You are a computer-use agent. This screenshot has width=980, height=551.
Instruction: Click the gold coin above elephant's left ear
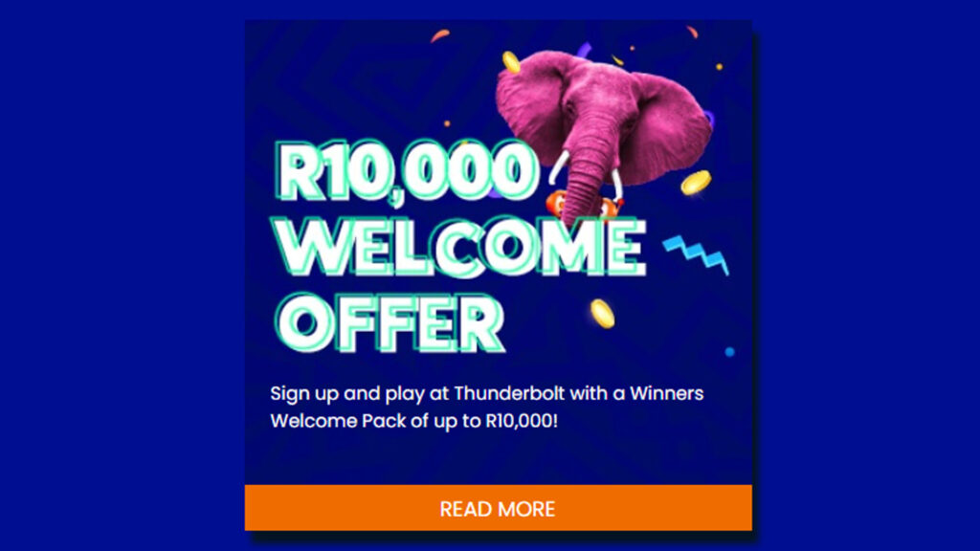[511, 62]
